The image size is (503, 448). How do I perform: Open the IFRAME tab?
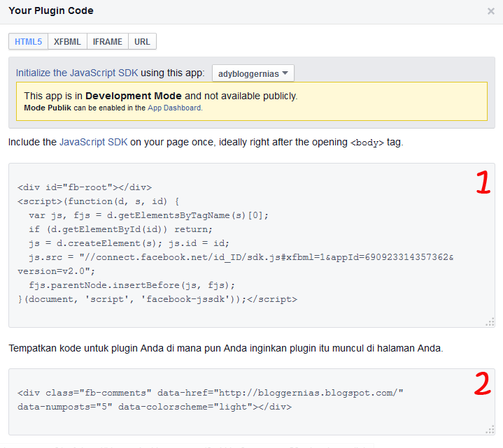108,42
